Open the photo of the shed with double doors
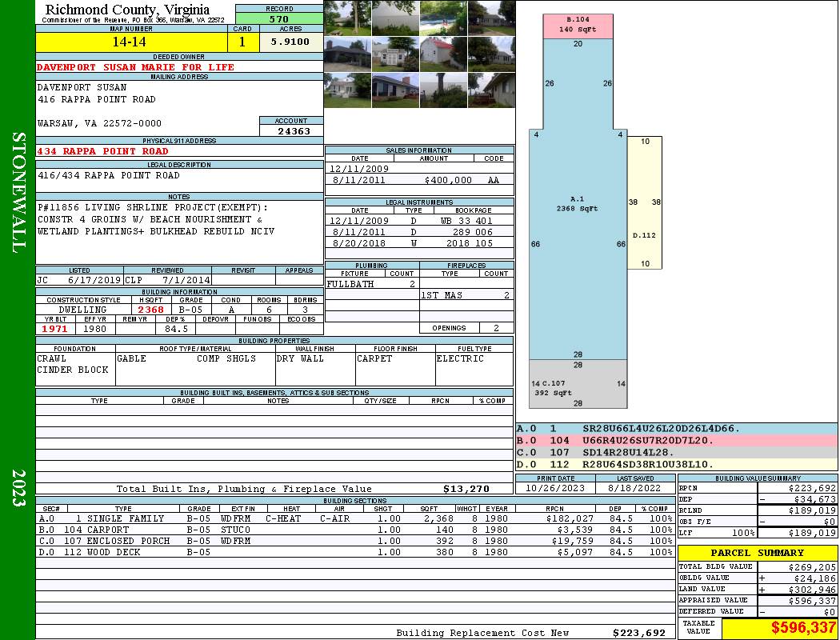 tap(395, 54)
